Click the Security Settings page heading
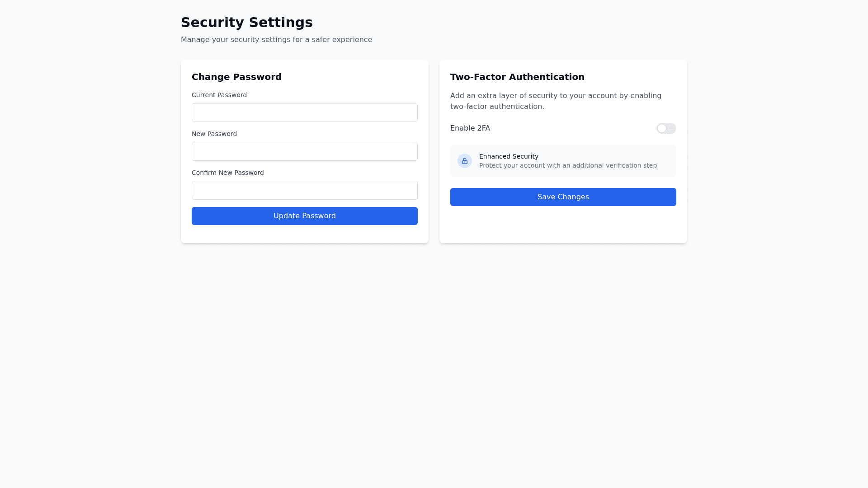The height and width of the screenshot is (488, 868). (246, 22)
